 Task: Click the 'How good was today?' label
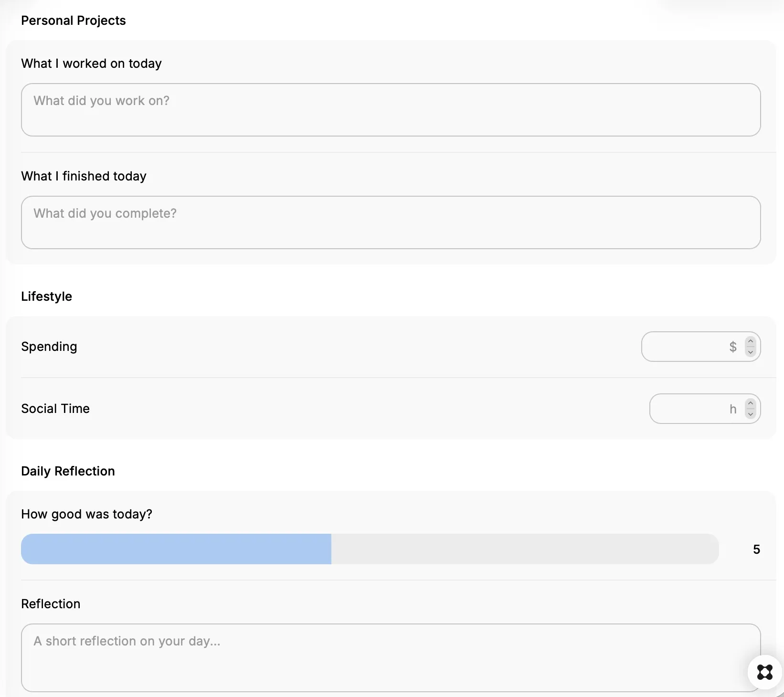click(87, 514)
